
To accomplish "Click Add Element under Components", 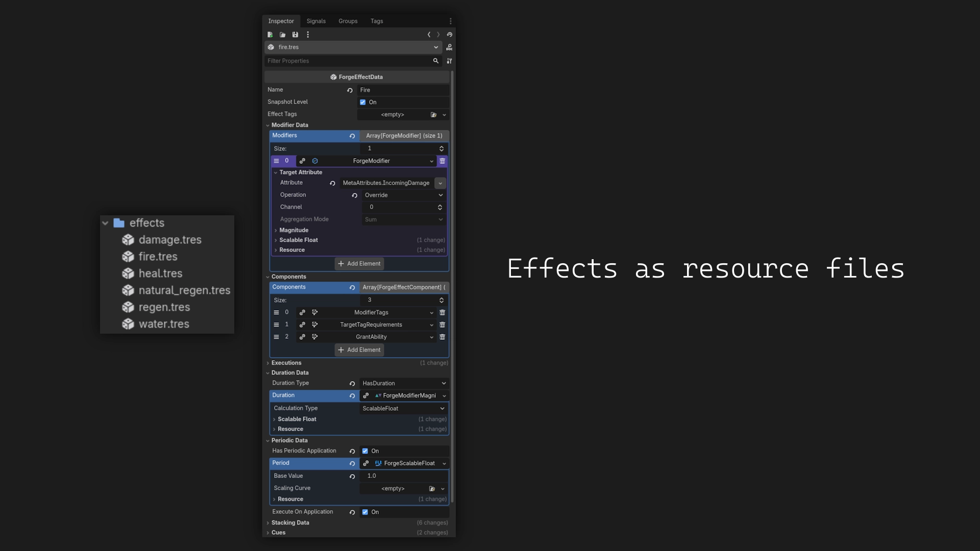I will [x=359, y=350].
